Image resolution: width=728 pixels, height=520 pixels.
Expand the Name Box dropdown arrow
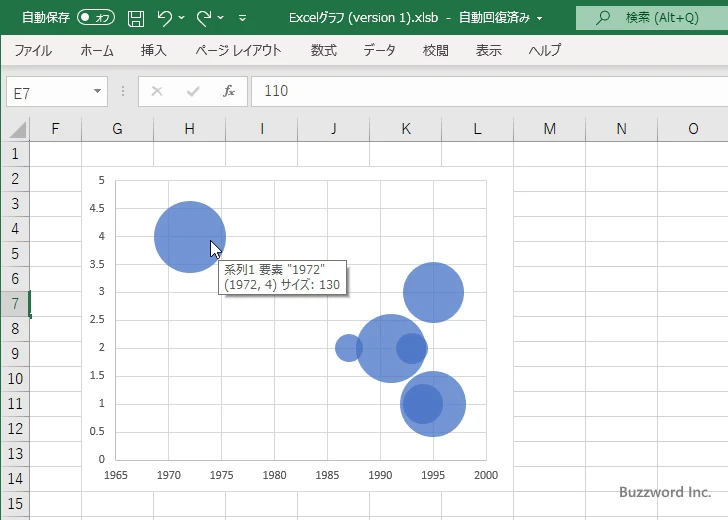pos(98,91)
